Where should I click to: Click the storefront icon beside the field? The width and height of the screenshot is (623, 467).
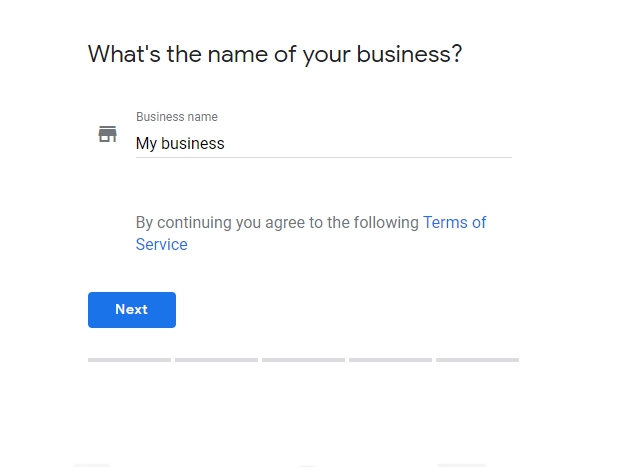pyautogui.click(x=107, y=134)
